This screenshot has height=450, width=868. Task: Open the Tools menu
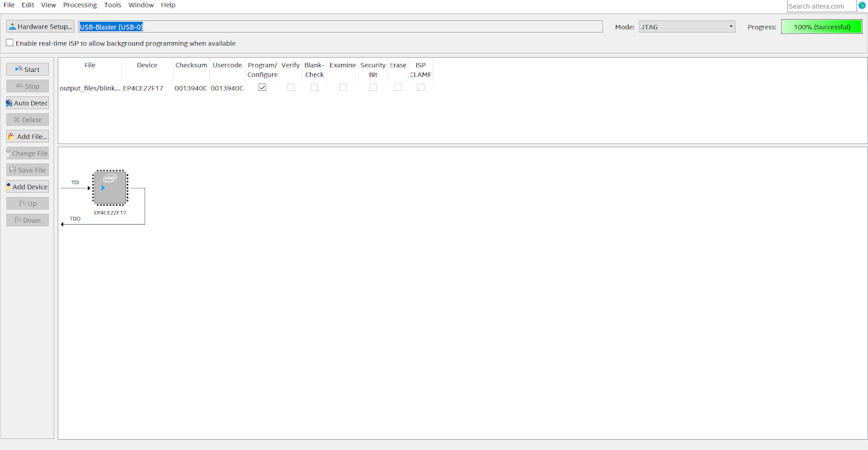113,5
